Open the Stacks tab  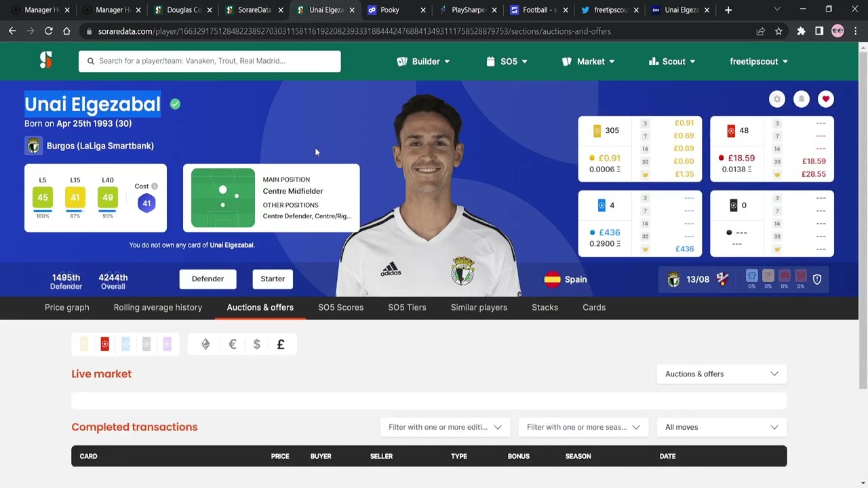(x=545, y=308)
